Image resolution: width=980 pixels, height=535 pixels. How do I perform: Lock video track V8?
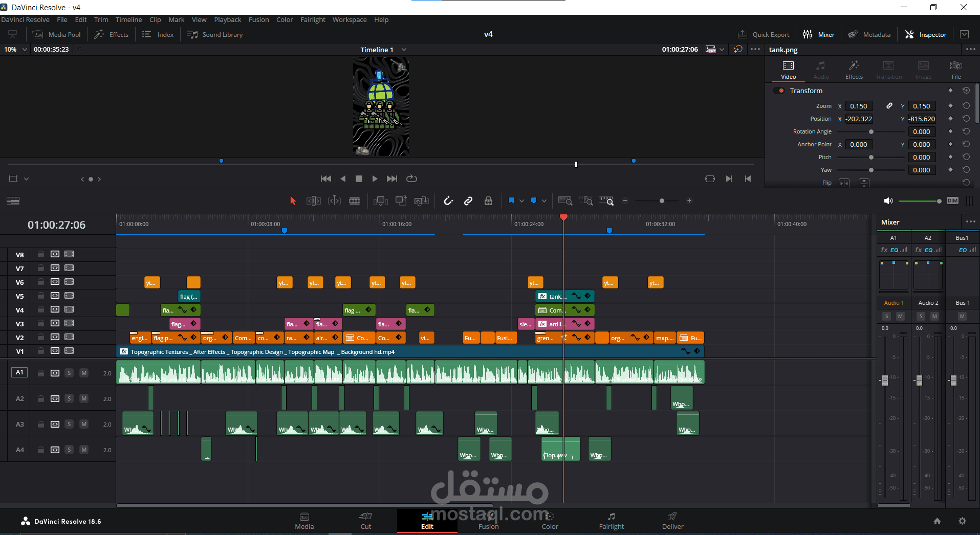click(x=40, y=254)
